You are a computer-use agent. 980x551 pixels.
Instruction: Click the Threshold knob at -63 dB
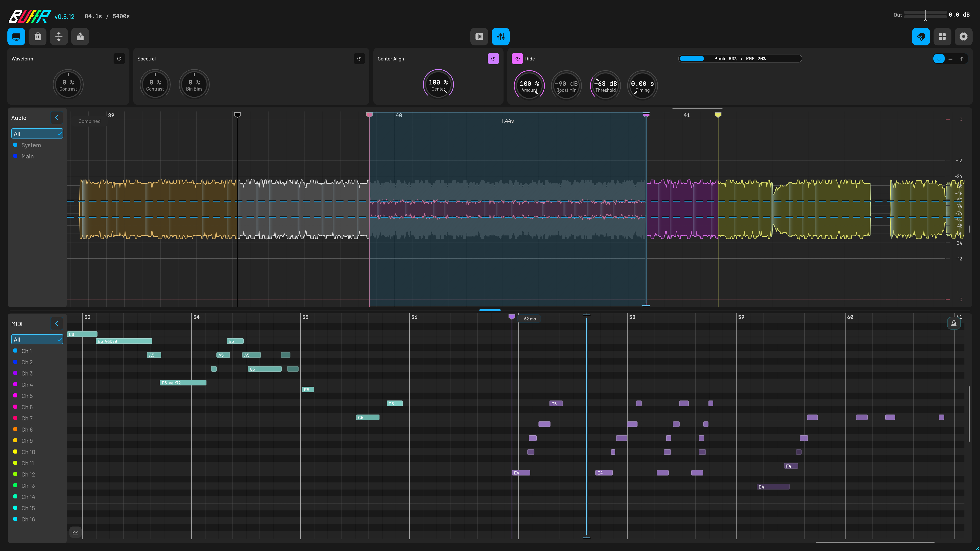tap(605, 85)
